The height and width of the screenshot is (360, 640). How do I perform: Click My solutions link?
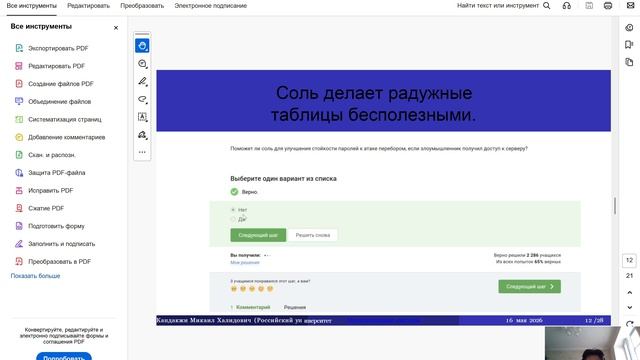[x=245, y=262]
